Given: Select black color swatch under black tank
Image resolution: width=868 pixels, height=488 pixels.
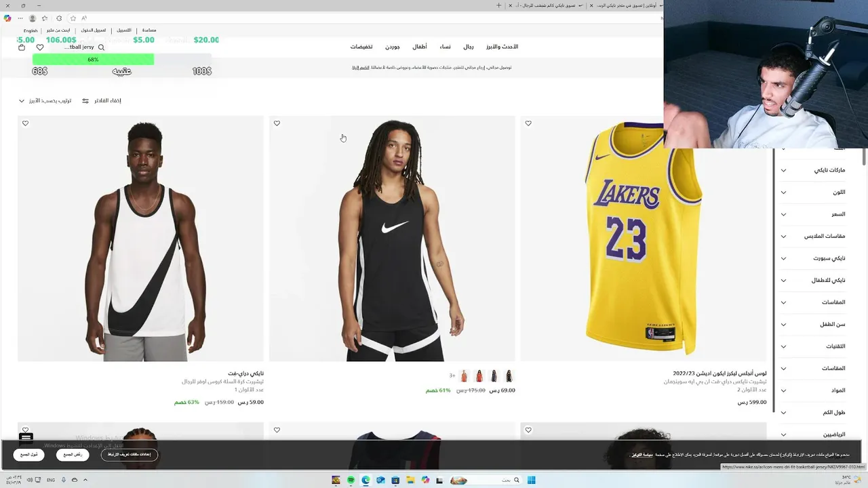Looking at the screenshot, I should [509, 375].
